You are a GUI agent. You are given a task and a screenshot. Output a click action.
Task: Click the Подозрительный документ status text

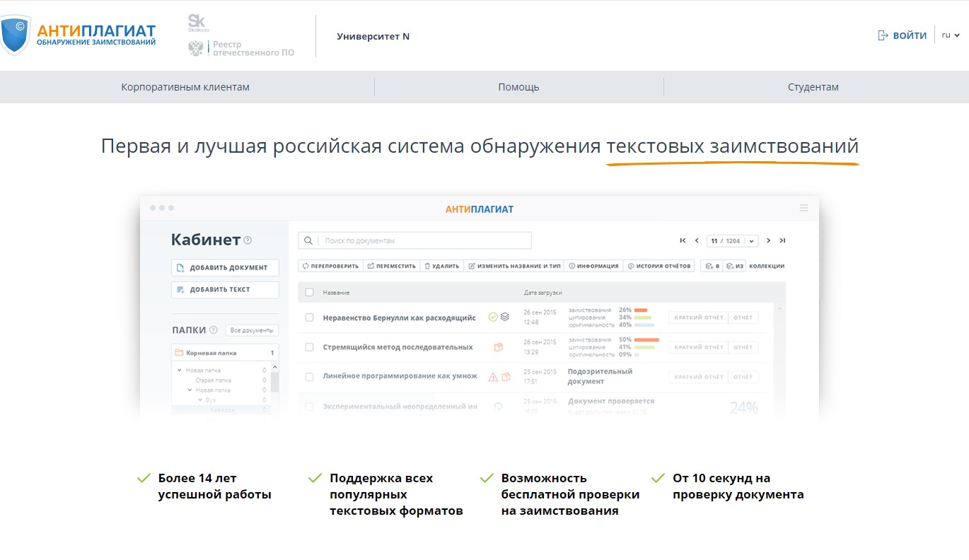coord(600,376)
